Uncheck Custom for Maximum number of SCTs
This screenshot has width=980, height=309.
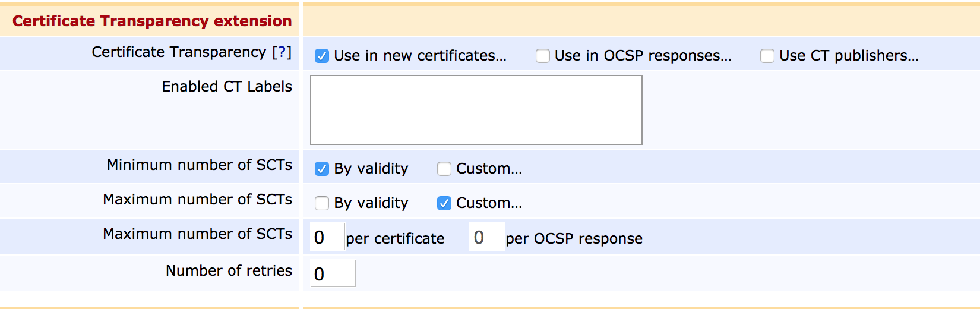(x=444, y=203)
